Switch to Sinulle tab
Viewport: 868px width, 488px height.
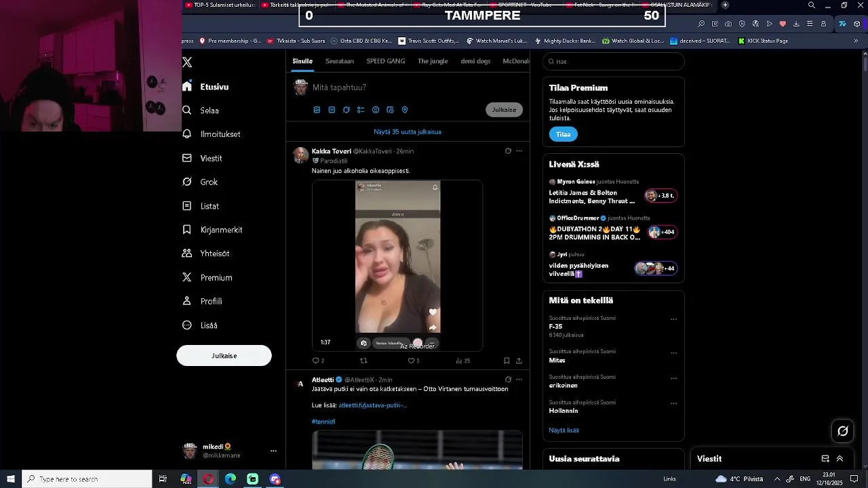coord(302,61)
